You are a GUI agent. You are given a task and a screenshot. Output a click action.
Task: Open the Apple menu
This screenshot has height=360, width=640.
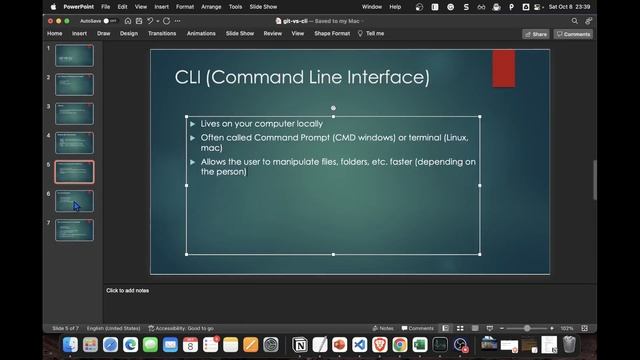53,7
